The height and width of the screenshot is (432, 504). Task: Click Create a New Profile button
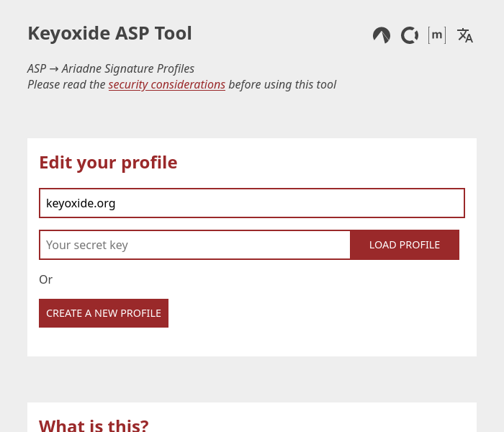(104, 313)
